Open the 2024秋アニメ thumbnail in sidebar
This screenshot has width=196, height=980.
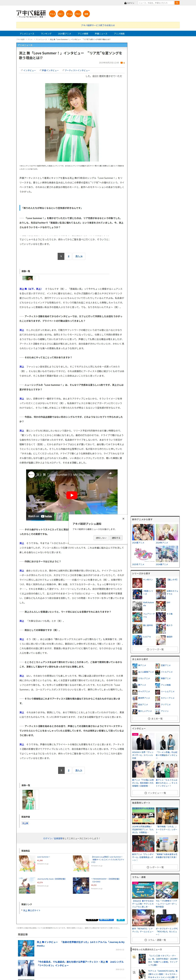pos(167,532)
